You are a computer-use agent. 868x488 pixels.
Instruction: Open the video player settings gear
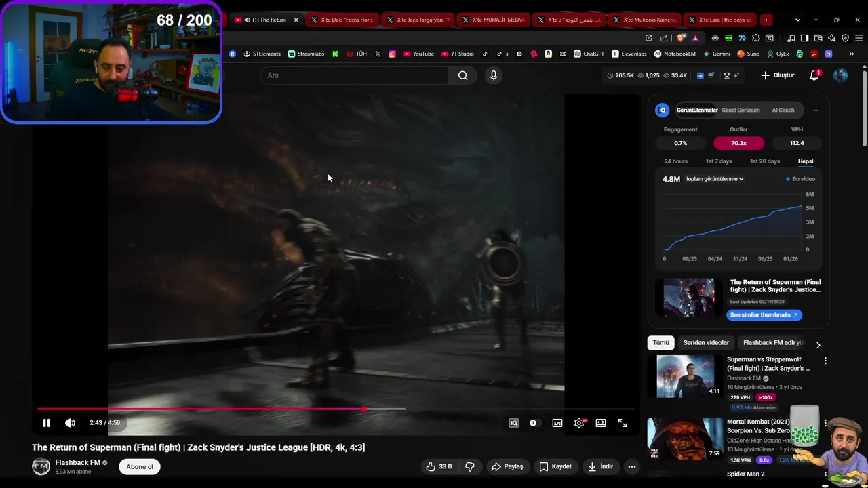coord(579,423)
